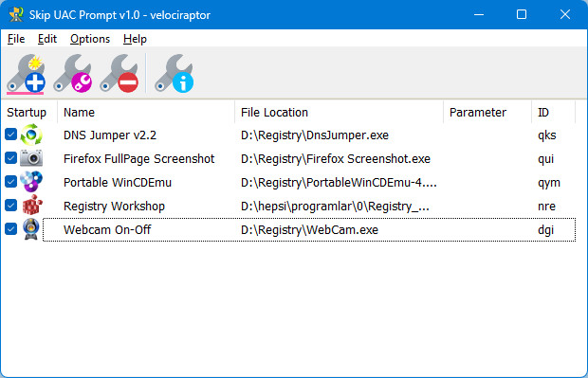Select the Firefox Screenshot camera icon

[x=31, y=158]
